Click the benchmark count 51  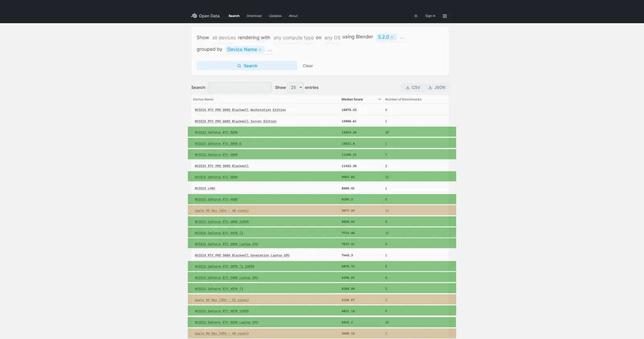coord(387,177)
